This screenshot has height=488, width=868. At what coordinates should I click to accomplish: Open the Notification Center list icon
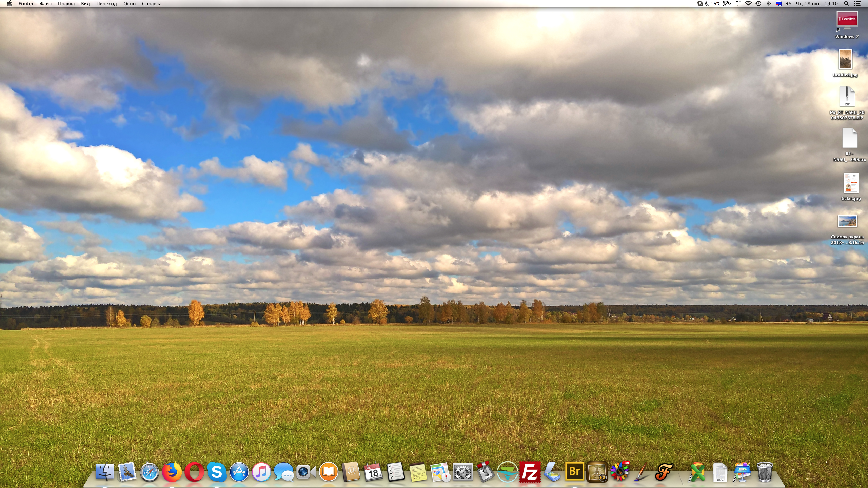(x=857, y=4)
